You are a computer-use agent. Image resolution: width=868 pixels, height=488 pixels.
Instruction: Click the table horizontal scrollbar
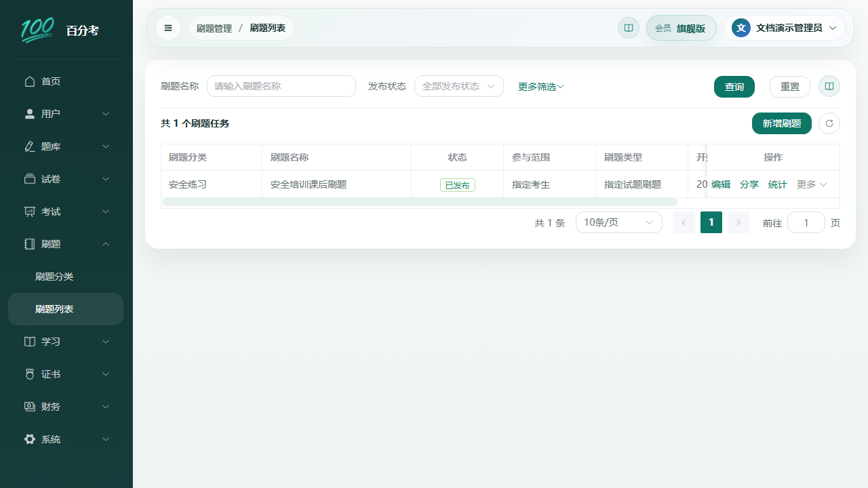click(420, 202)
